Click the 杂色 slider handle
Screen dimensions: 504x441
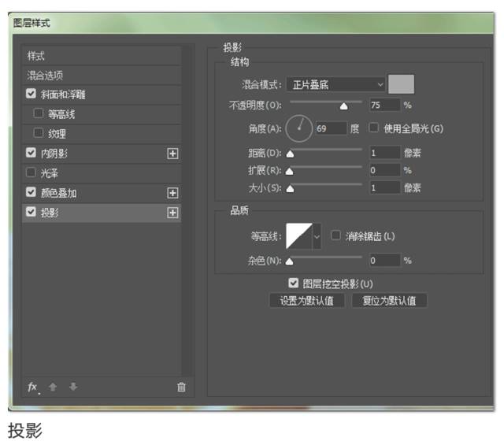pos(289,261)
